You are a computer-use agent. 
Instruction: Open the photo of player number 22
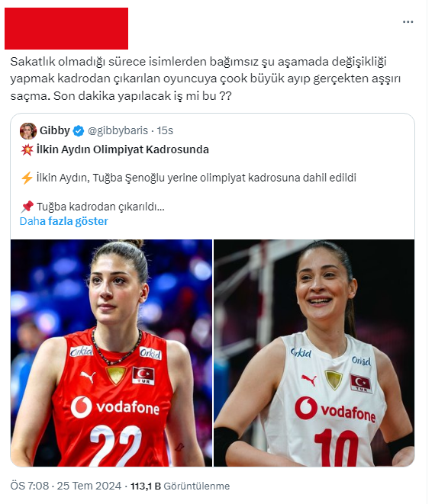pyautogui.click(x=111, y=352)
